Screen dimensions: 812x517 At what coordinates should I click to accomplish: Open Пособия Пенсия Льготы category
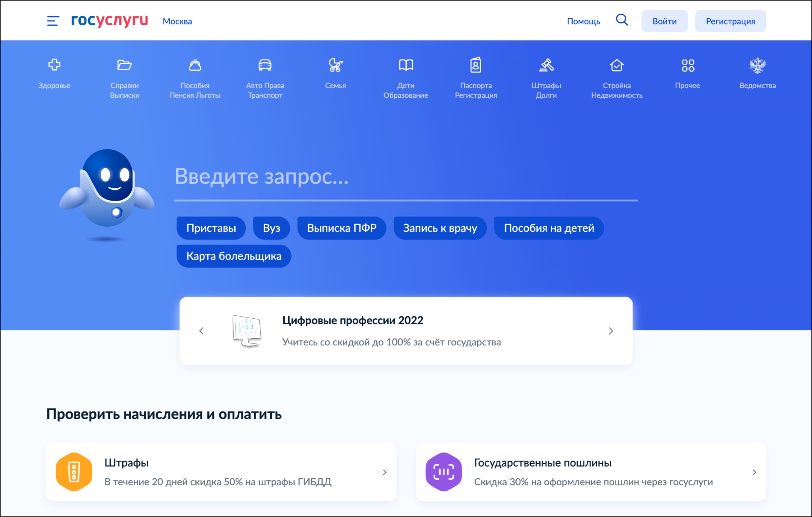coord(195,78)
